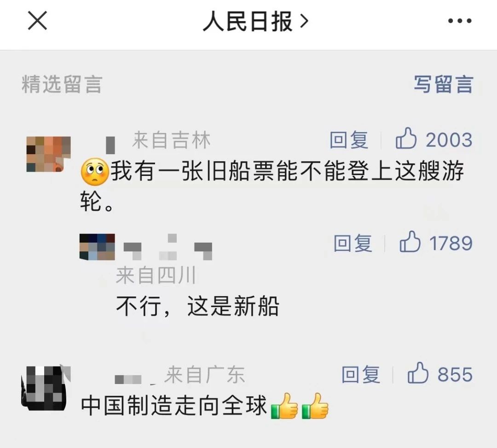Tap the second thumbs-up emoji in 中国制造 comment
Screen dimensions: 497x448
[x=315, y=406]
